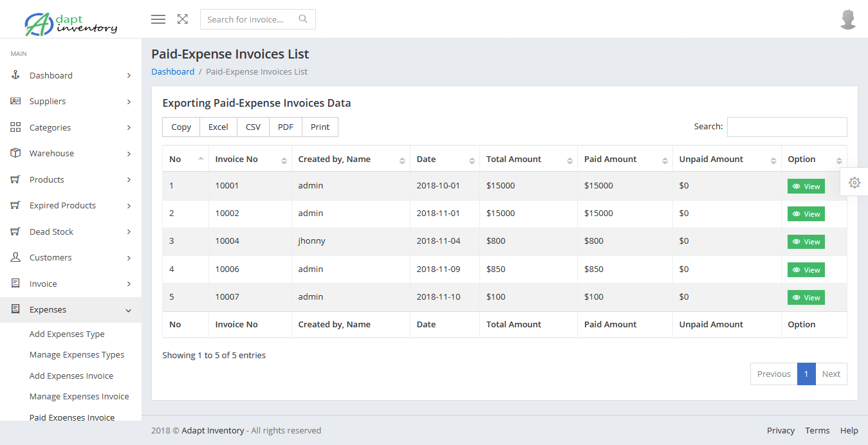Click the Customers person icon

point(15,257)
